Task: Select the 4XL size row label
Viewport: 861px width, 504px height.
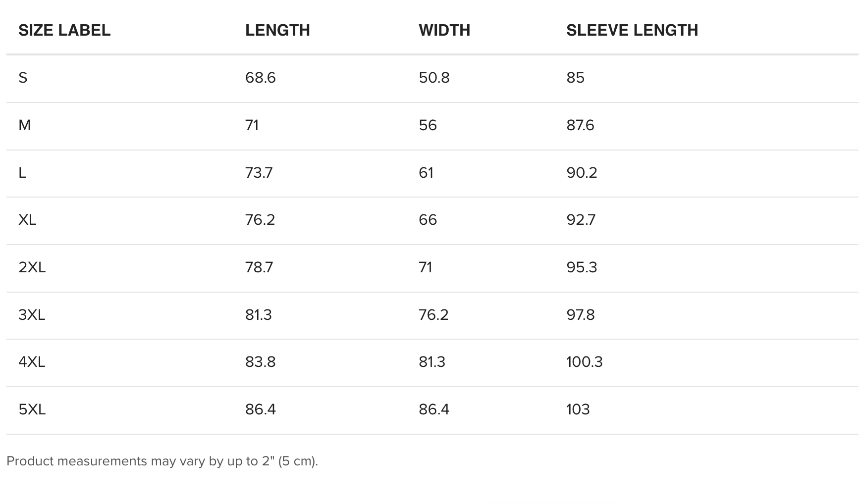Action: click(32, 362)
